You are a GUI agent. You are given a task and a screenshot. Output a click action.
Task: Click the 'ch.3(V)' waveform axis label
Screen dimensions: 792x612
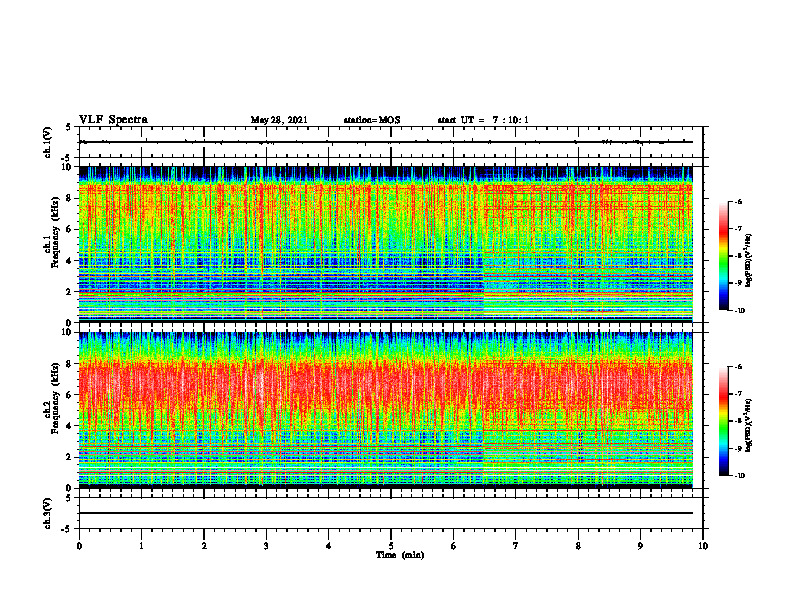48,513
